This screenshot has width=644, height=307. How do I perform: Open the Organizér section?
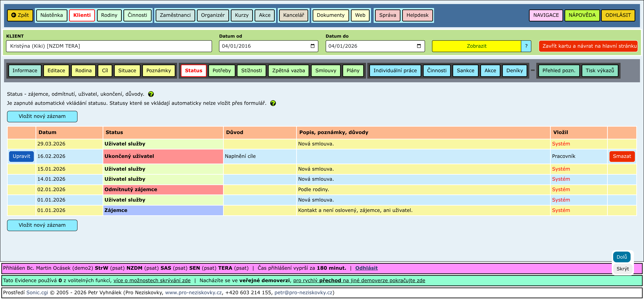(x=213, y=15)
